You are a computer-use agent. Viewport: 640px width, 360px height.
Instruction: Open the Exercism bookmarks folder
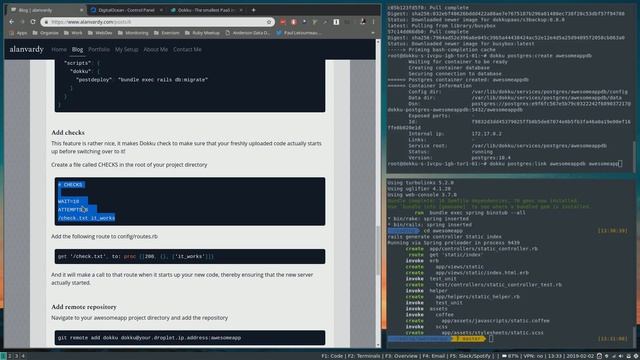point(166,33)
